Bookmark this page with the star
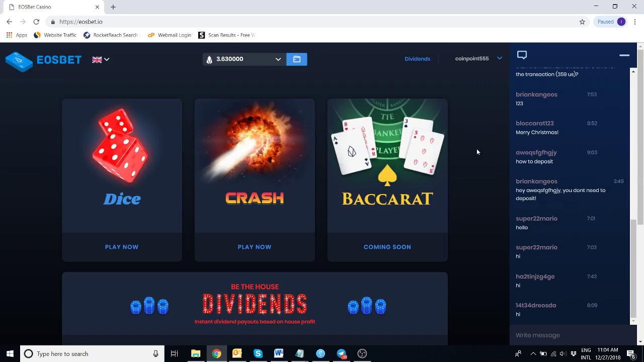The width and height of the screenshot is (644, 362). point(582,22)
